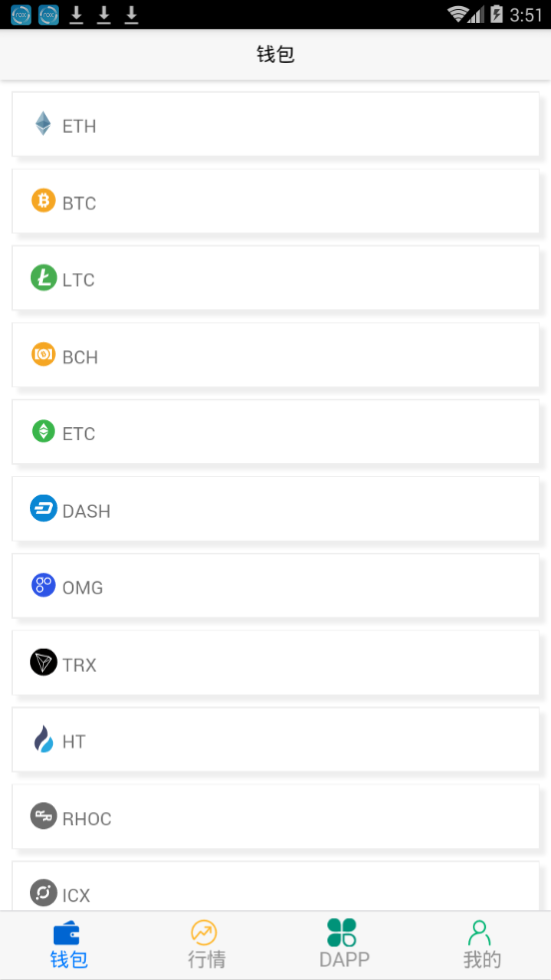551x980 pixels.
Task: Tap the green Litecoin icon
Action: pyautogui.click(x=43, y=277)
